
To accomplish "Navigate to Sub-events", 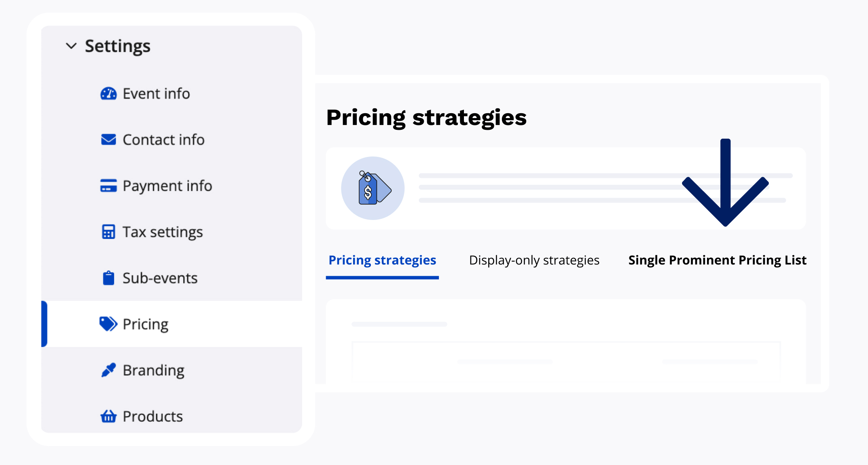I will click(x=160, y=278).
